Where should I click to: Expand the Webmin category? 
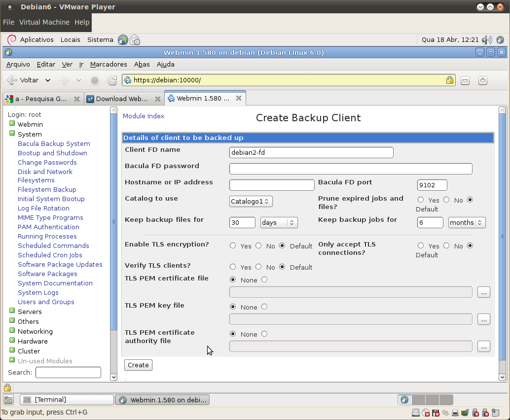12,123
